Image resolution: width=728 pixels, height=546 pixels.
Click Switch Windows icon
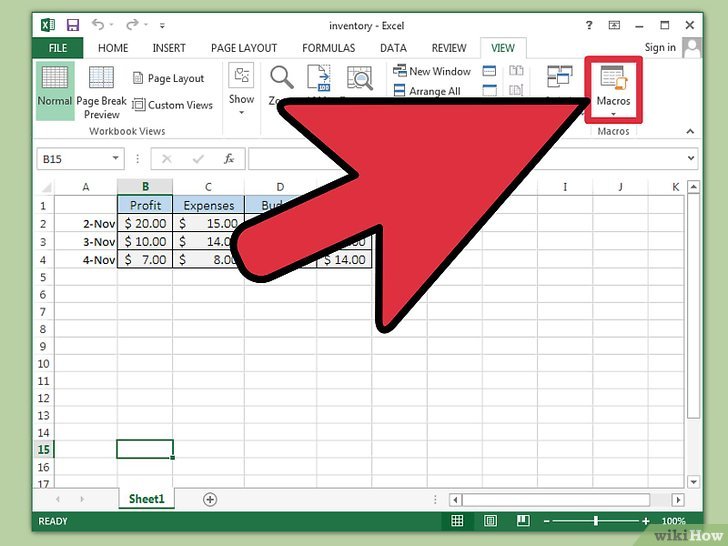pos(559,77)
